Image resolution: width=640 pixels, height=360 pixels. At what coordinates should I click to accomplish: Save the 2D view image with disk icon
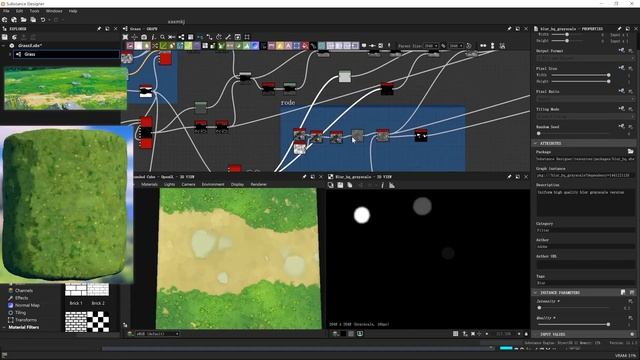pos(340,185)
